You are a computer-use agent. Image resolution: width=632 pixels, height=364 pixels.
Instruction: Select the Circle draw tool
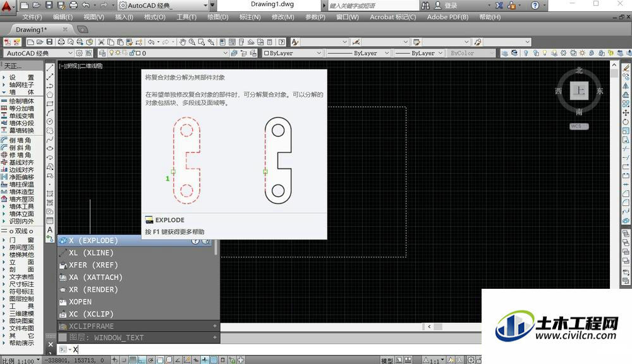tap(50, 121)
